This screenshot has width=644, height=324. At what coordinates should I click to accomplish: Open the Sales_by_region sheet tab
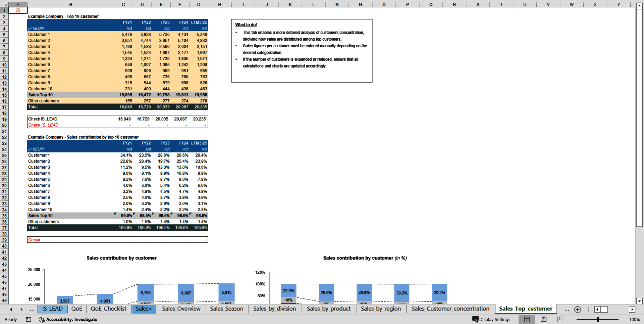coord(381,309)
